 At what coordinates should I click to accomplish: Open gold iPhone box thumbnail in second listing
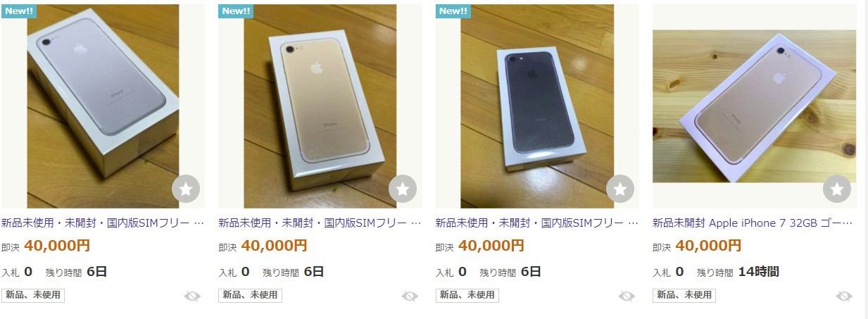[320, 106]
